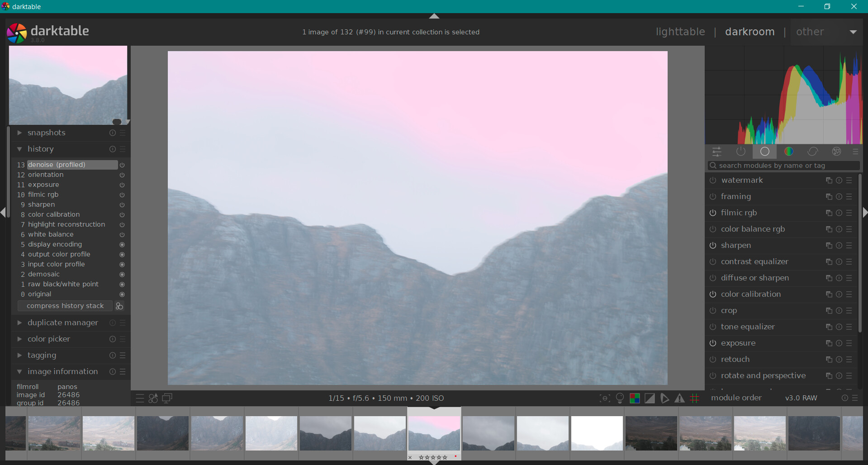The width and height of the screenshot is (868, 465).
Task: Expand the tagging panel
Action: [x=19, y=355]
